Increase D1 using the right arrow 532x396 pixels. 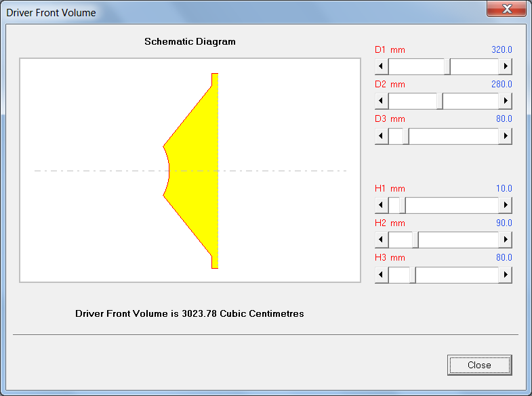tap(505, 66)
